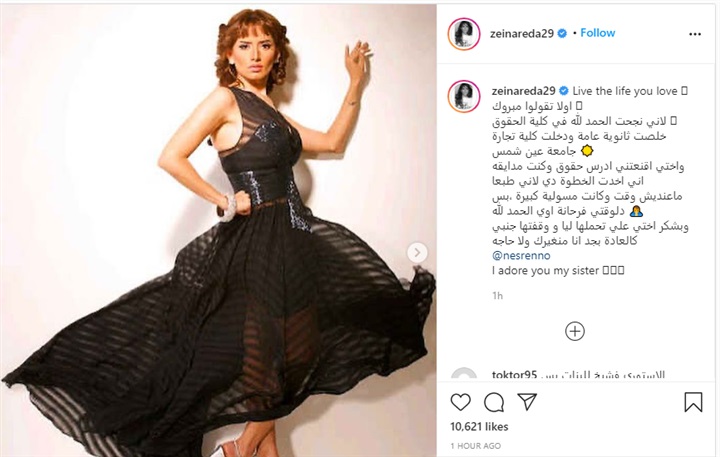The height and width of the screenshot is (457, 720).
Task: Share post using paper plane icon
Action: point(527,401)
